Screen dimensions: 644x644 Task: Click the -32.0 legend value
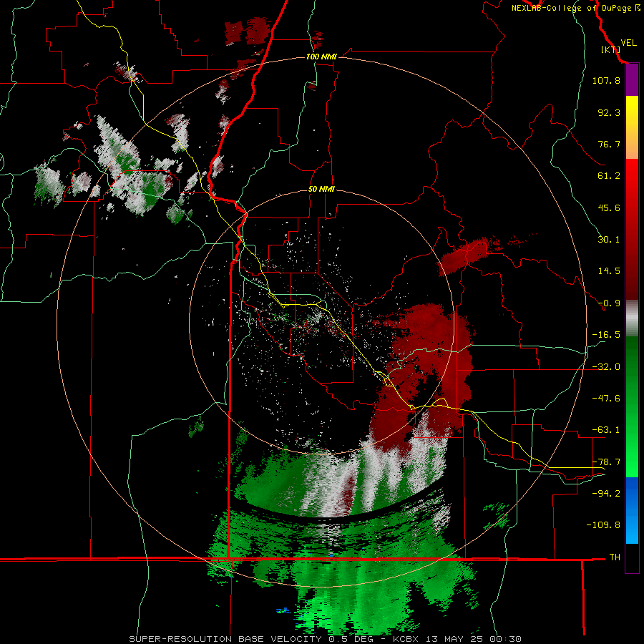point(606,367)
